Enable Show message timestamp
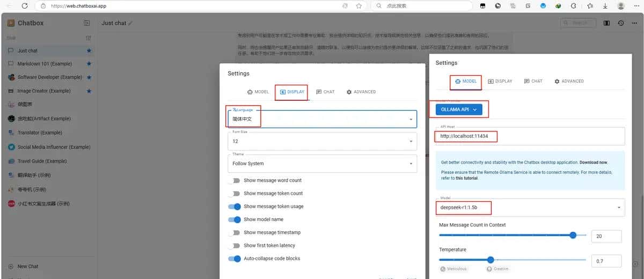 click(234, 232)
